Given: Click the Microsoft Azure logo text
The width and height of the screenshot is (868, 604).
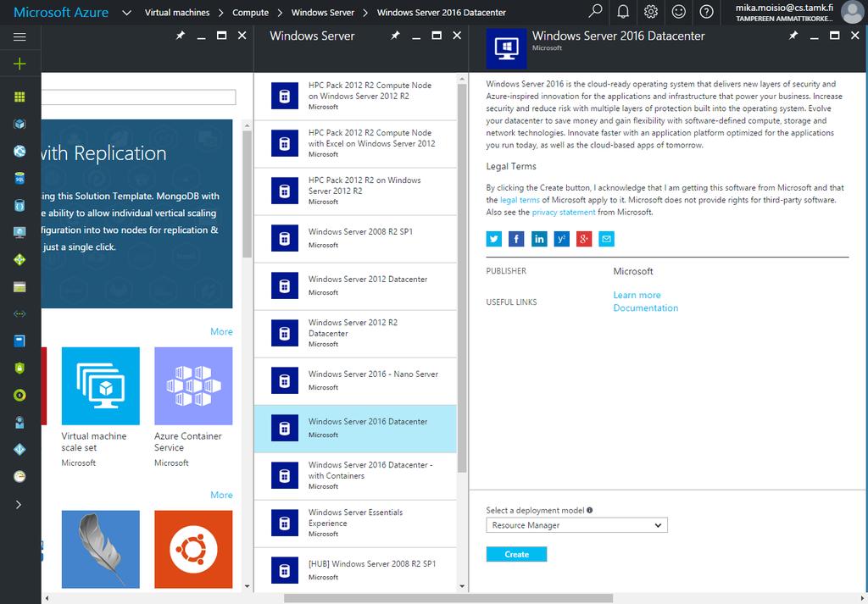Looking at the screenshot, I should (x=61, y=12).
